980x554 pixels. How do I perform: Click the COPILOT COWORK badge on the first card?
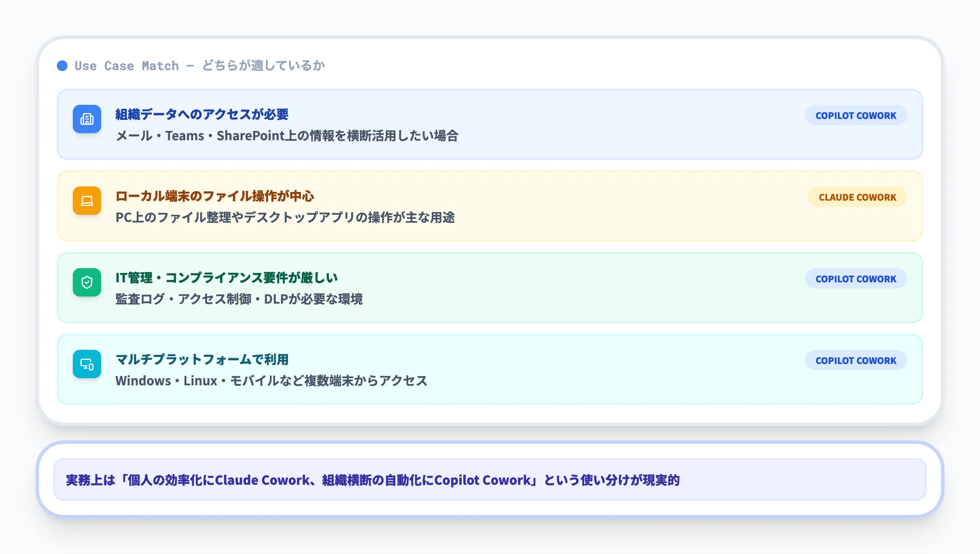pyautogui.click(x=856, y=115)
